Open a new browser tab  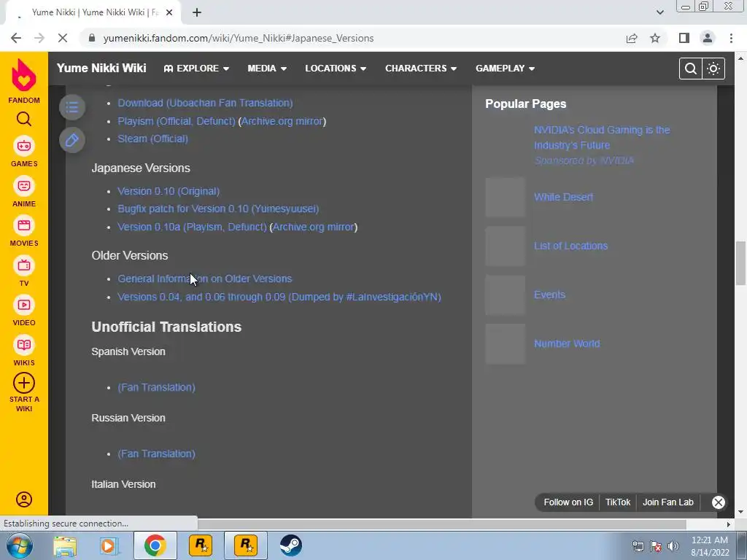(x=197, y=12)
